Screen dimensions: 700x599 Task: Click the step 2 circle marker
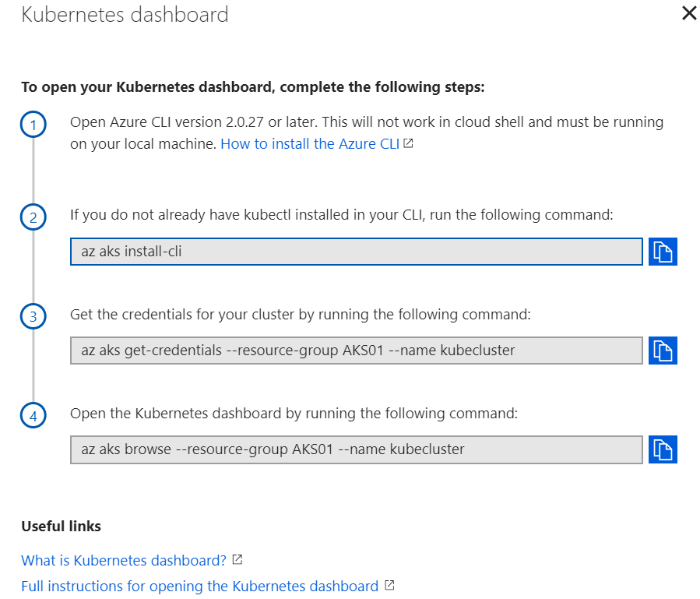pyautogui.click(x=33, y=217)
